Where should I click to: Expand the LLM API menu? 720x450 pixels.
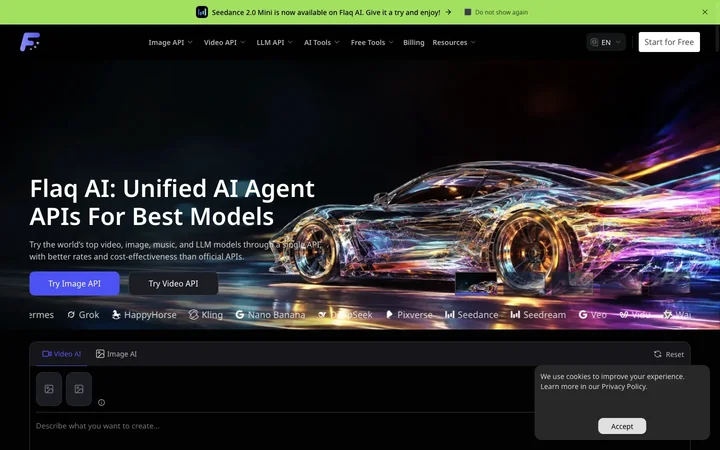[x=274, y=42]
